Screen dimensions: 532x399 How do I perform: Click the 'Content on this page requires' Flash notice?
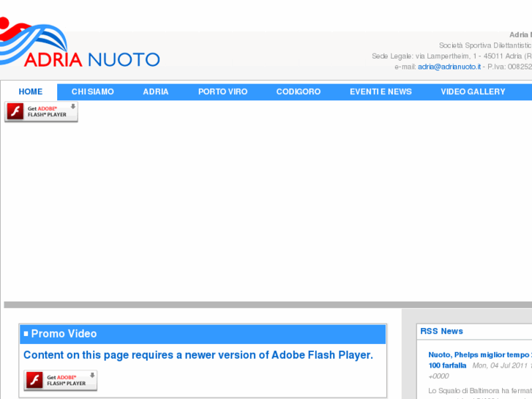click(198, 355)
